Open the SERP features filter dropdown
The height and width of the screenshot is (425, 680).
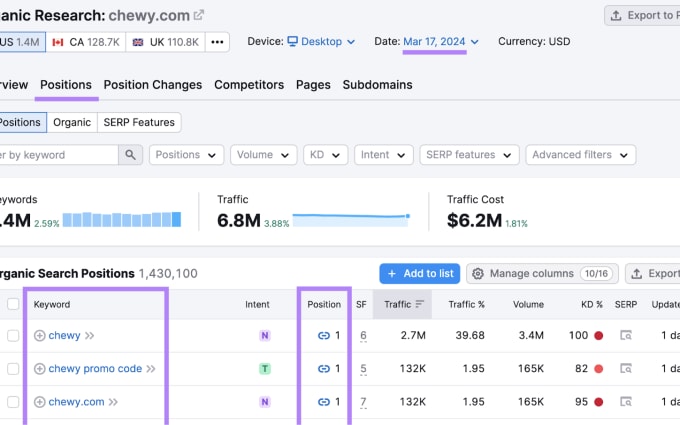point(469,155)
